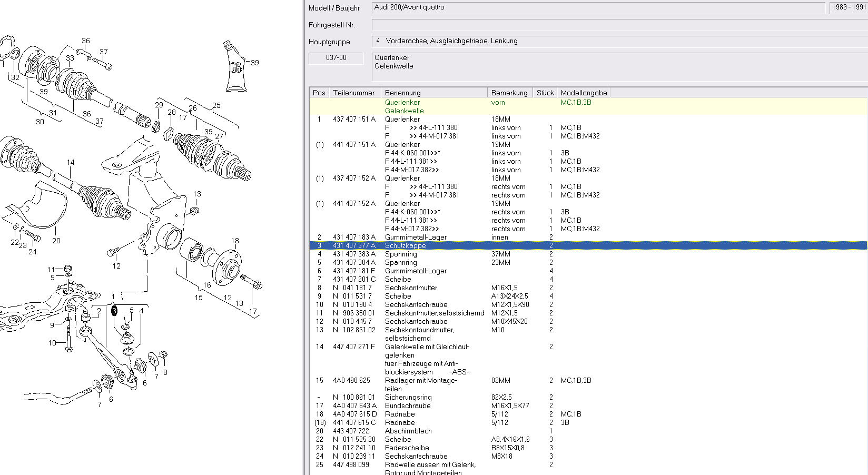Select callout 33 in the diagram
868x475 pixels.
(x=70, y=58)
